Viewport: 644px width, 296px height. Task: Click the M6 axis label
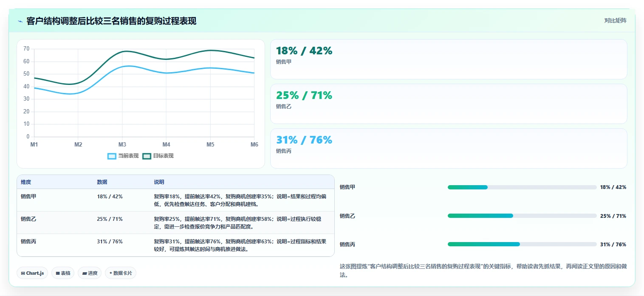[x=254, y=144]
